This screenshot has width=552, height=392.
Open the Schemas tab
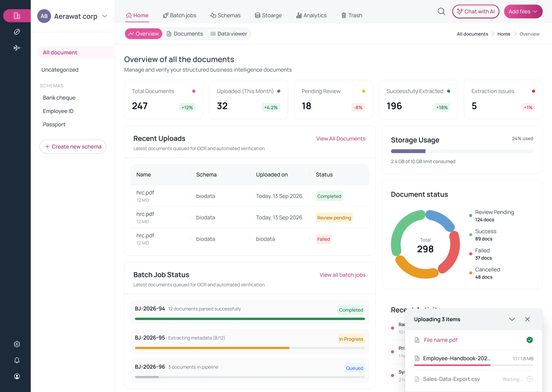[225, 15]
